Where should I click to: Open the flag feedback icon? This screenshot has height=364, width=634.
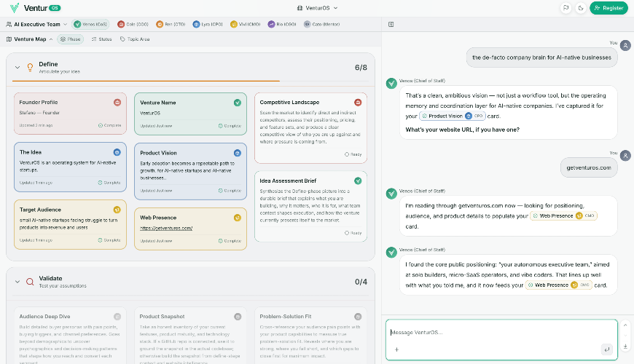point(565,8)
